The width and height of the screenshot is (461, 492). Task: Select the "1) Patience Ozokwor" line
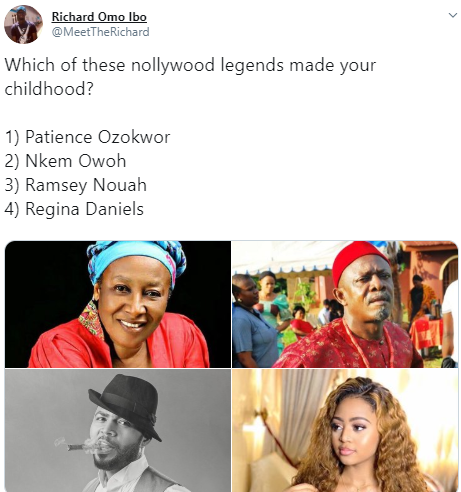(87, 137)
